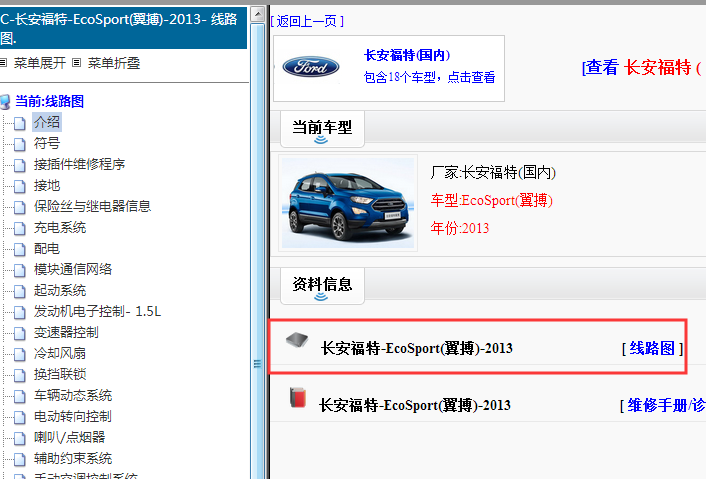Screen dimensions: 706x479
Task: Go back via 返回上一页 link
Action: point(308,21)
